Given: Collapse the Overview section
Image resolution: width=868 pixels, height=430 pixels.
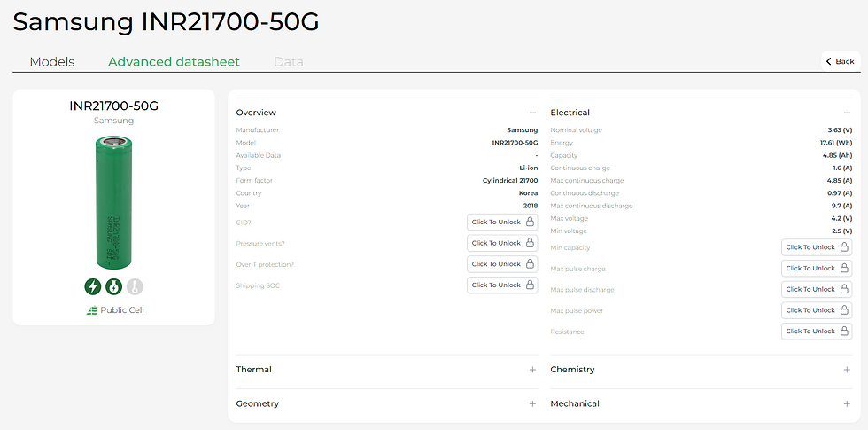Looking at the screenshot, I should (x=532, y=113).
